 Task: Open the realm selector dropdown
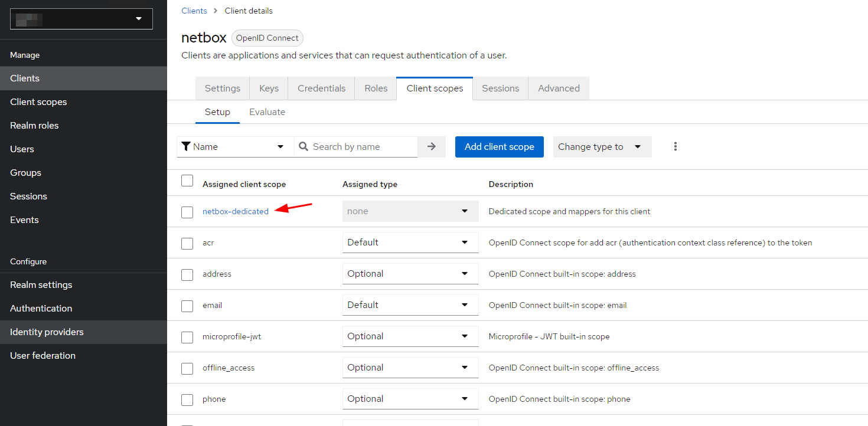pos(81,19)
